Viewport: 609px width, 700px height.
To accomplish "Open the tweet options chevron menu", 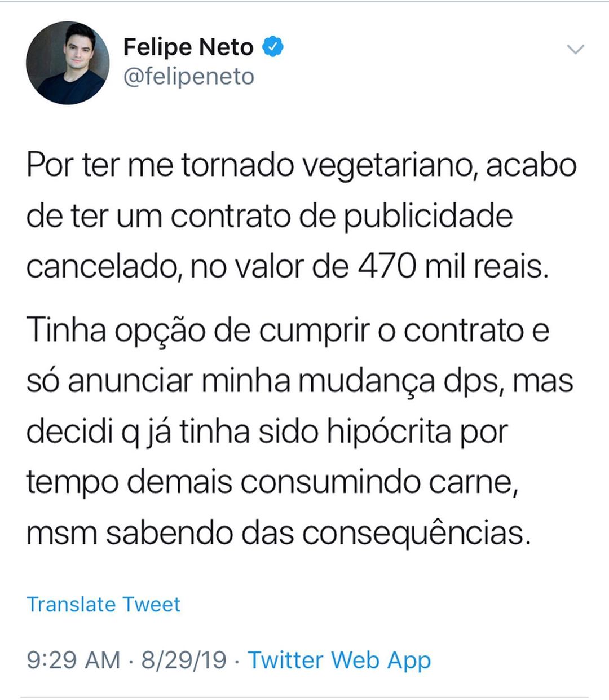I will 575,50.
